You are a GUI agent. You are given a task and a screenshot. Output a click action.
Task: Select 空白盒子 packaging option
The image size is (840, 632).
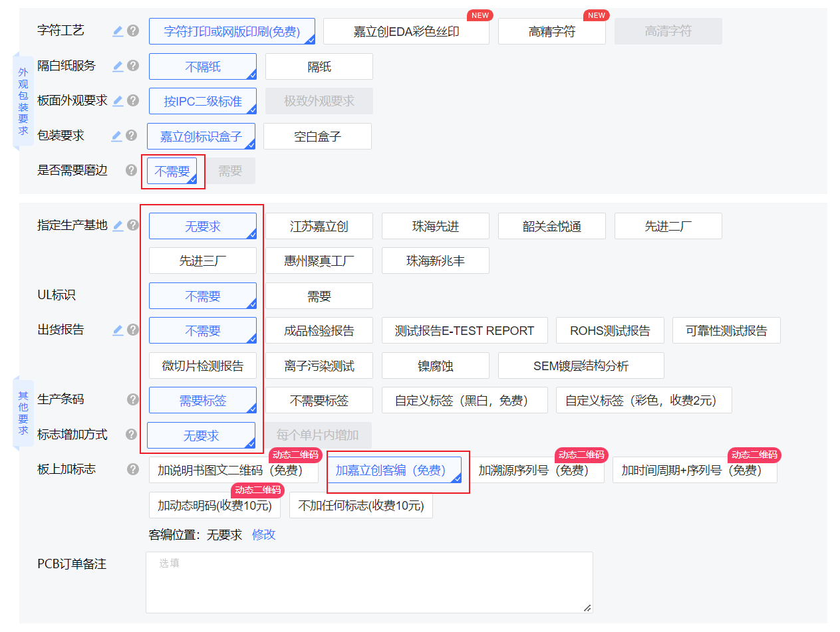[317, 136]
